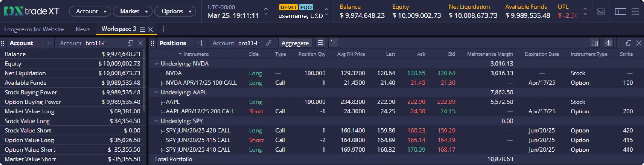Sort by Position Qty column header

pos(312,54)
